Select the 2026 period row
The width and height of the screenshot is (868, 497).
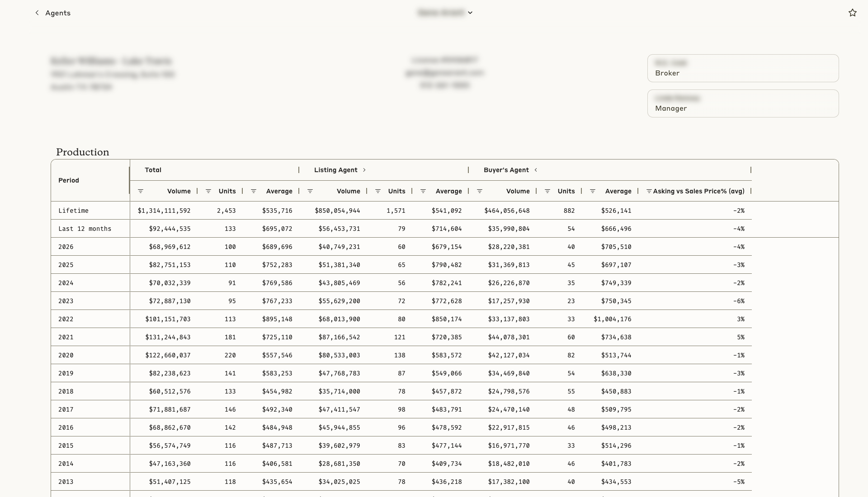coord(401,247)
